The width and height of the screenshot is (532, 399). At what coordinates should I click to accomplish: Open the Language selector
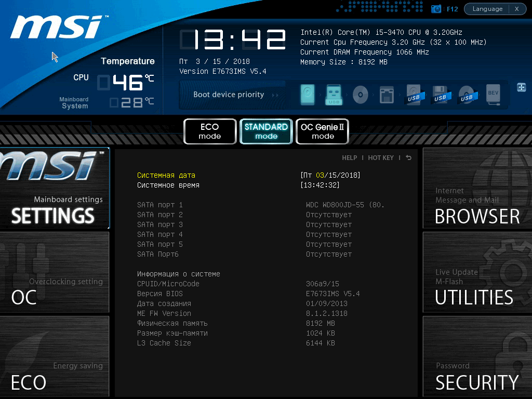click(x=487, y=9)
